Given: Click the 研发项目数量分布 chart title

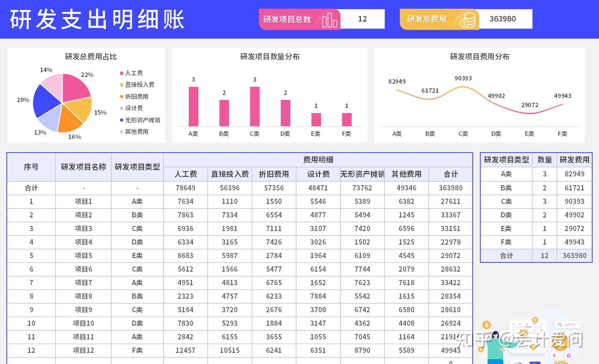Looking at the screenshot, I should coord(270,57).
